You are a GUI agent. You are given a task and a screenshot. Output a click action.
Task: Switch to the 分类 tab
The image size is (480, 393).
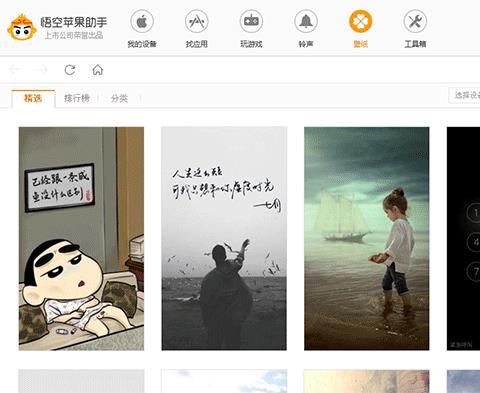click(x=119, y=98)
